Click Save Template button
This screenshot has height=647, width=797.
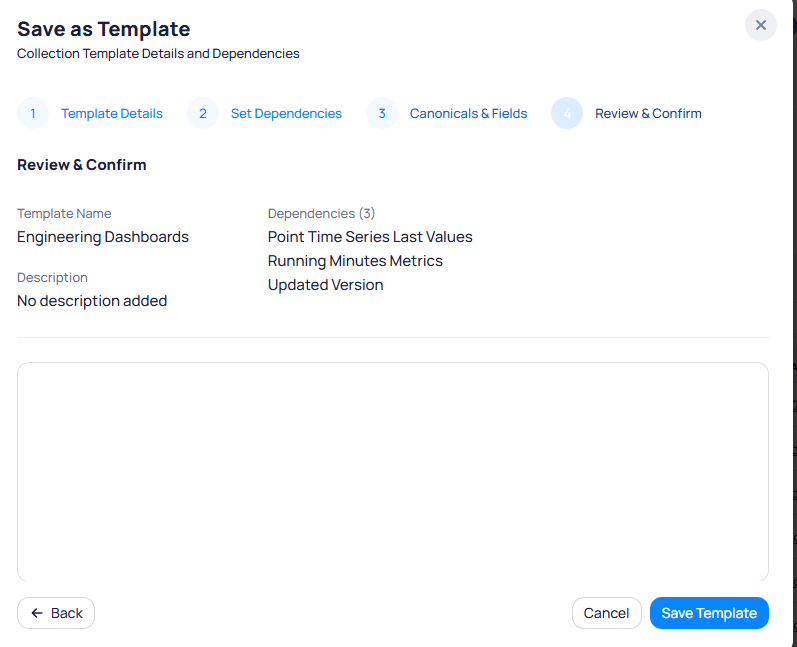point(709,613)
